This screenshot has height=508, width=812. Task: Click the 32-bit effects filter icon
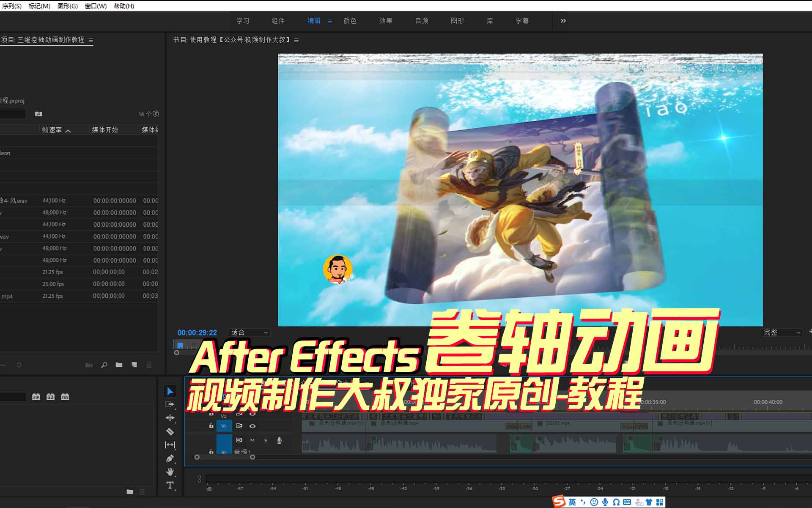tap(50, 397)
